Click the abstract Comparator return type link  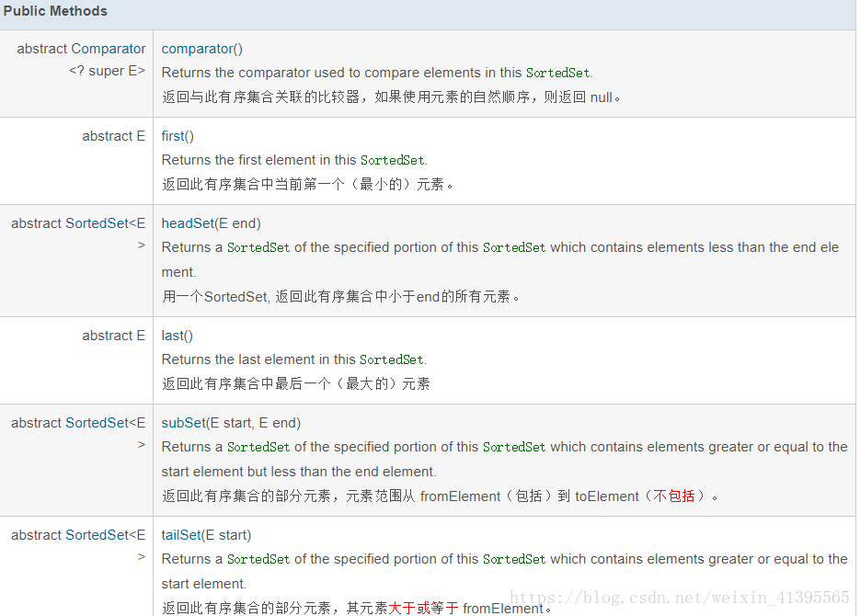(x=108, y=48)
